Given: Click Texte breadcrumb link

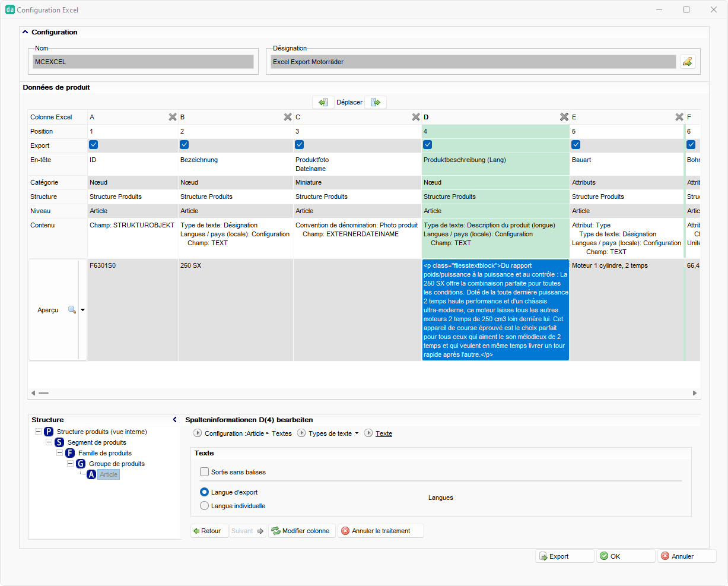Looking at the screenshot, I should tap(384, 433).
